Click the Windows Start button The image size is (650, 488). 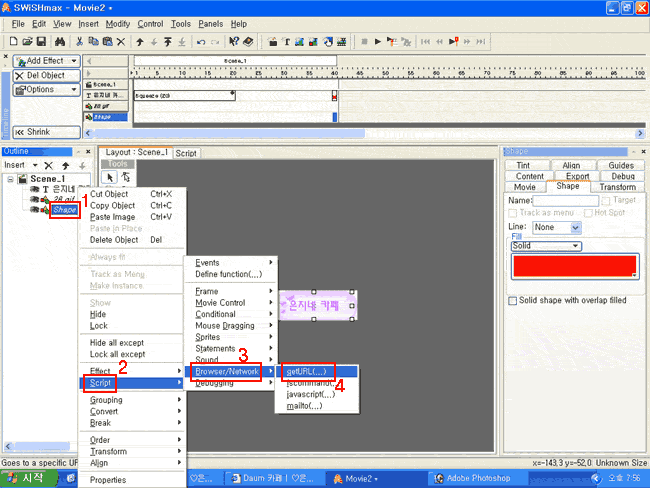28,478
